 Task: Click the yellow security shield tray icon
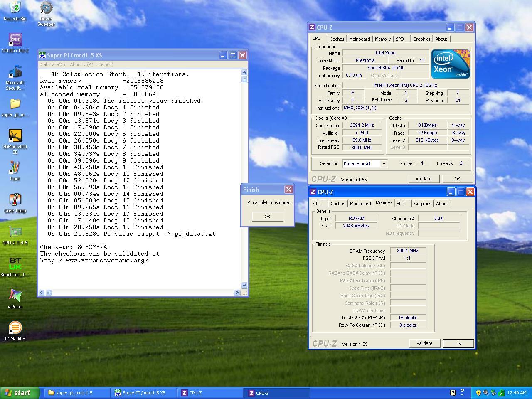pyautogui.click(x=478, y=393)
